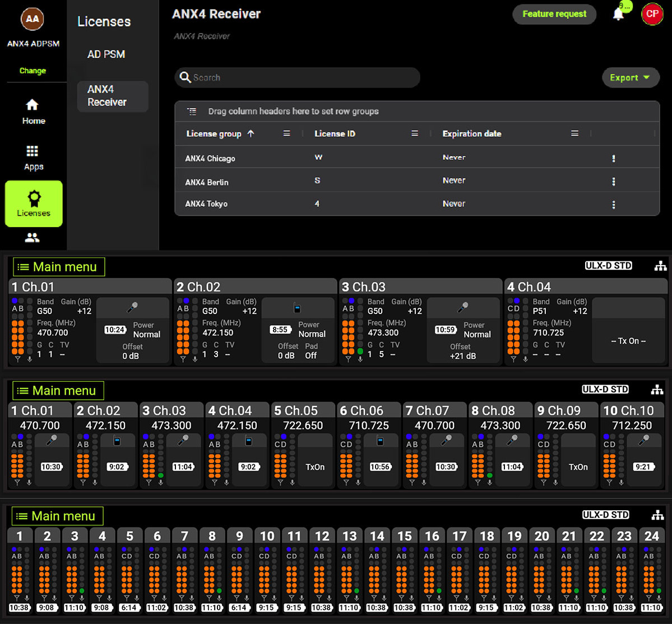The image size is (672, 624).
Task: Click the meter bars in channel 12 bottom panel
Action: (319, 580)
